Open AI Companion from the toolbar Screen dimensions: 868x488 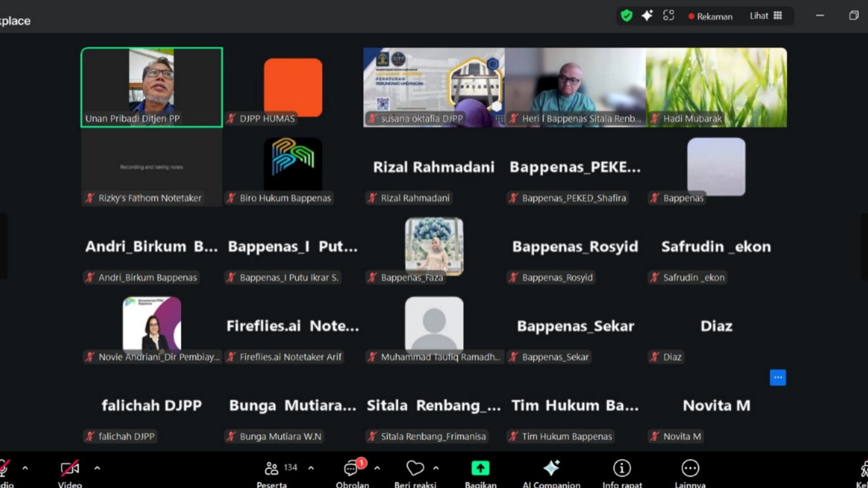pos(551,469)
